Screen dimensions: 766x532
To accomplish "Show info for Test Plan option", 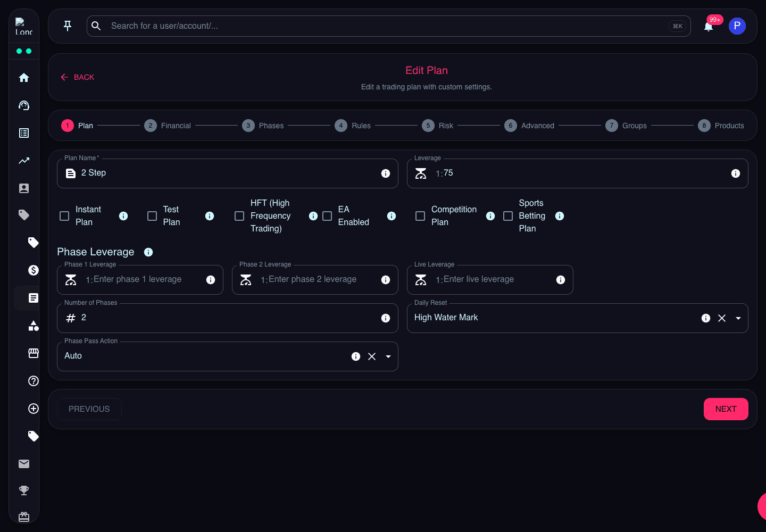I will [210, 216].
